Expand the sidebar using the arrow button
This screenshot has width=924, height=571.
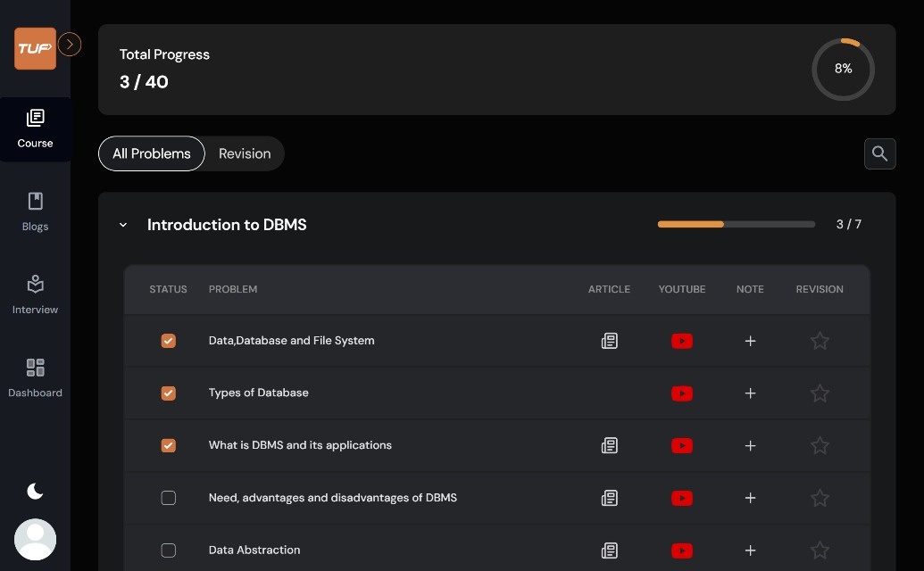coord(69,44)
